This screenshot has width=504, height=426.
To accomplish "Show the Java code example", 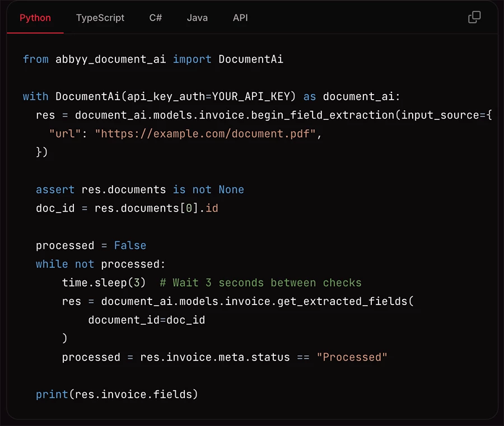I will pos(197,18).
